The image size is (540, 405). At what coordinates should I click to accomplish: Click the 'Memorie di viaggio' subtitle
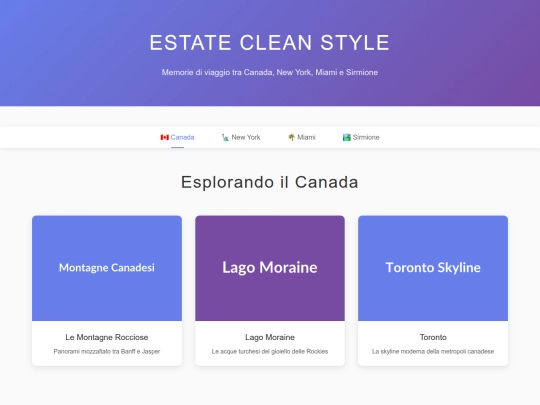pyautogui.click(x=270, y=72)
